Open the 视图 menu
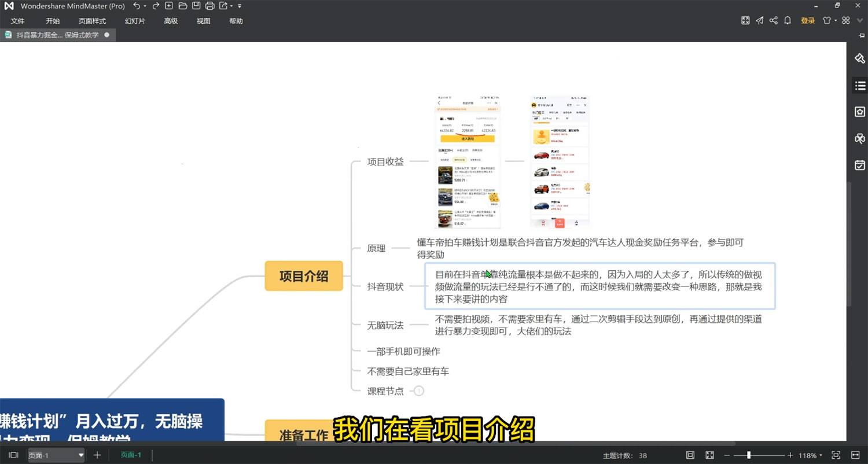The image size is (868, 464). (x=203, y=21)
